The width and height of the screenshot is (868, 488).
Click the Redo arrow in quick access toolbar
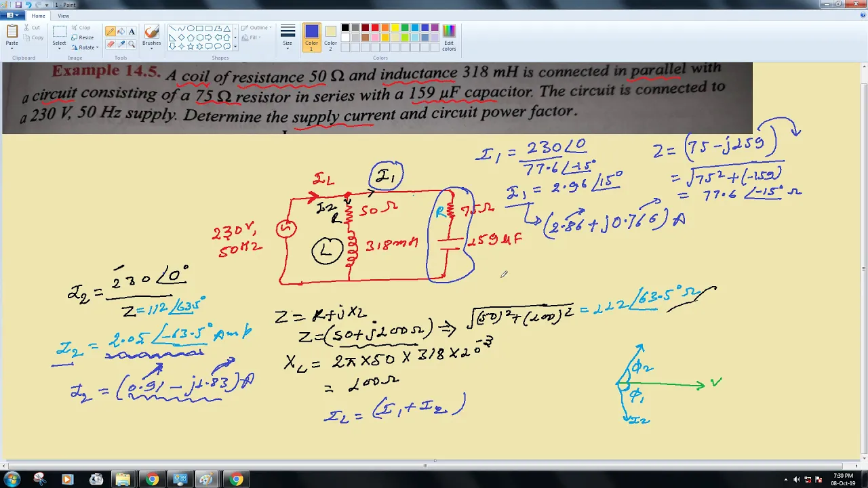[38, 5]
